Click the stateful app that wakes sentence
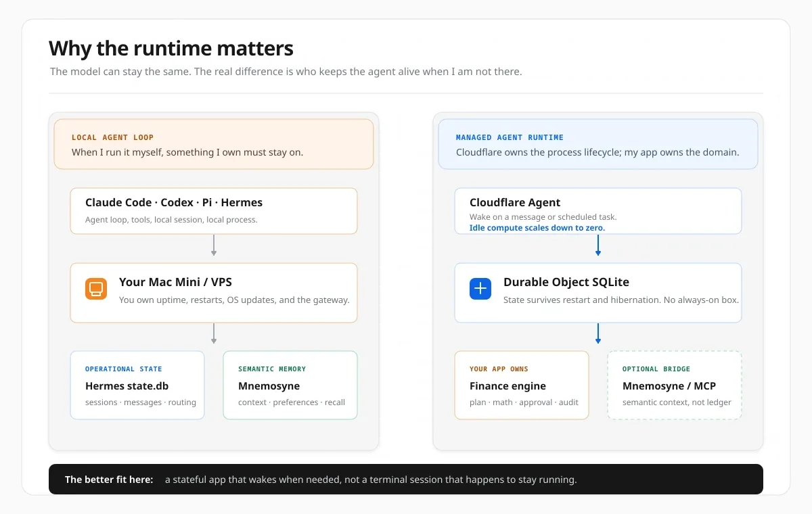The width and height of the screenshot is (812, 514). [371, 480]
